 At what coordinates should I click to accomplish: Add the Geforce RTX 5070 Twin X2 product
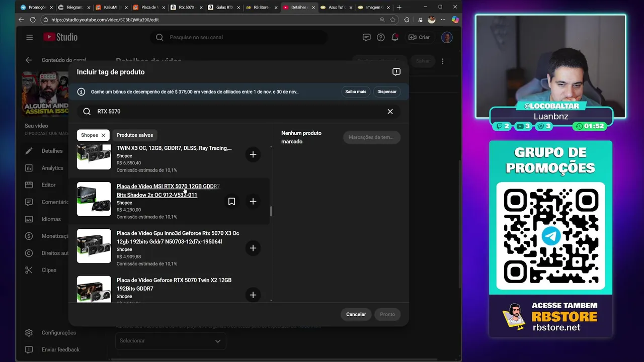pyautogui.click(x=253, y=295)
